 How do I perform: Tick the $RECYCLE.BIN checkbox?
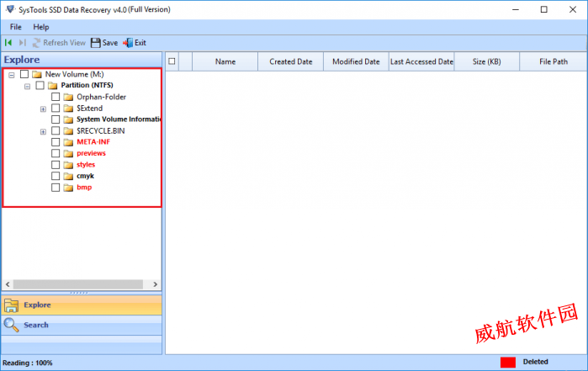56,130
